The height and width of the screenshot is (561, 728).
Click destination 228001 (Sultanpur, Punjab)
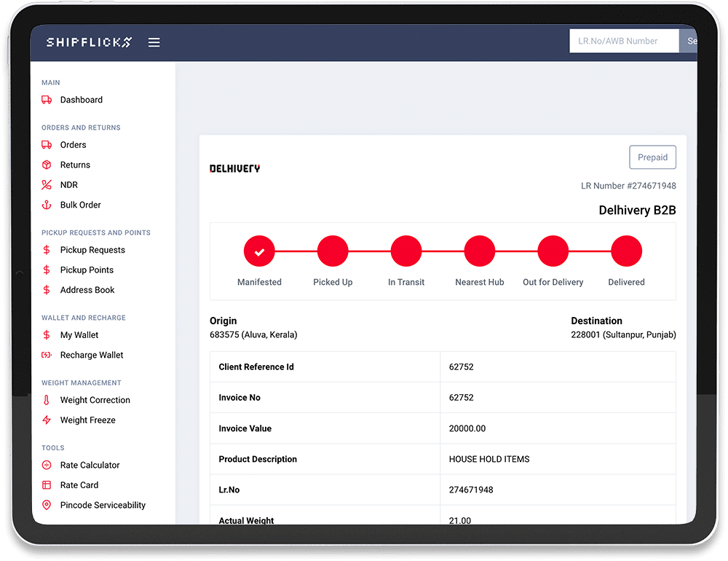[624, 334]
